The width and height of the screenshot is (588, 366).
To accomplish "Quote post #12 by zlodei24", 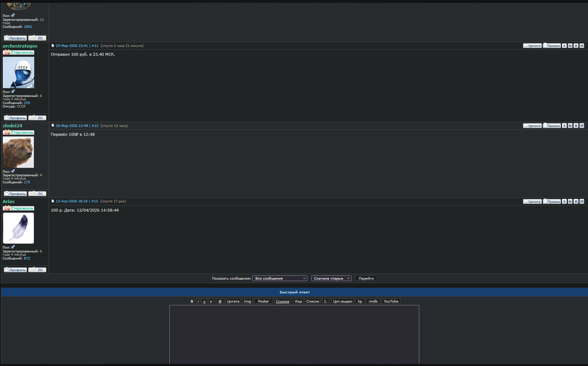I will (532, 126).
